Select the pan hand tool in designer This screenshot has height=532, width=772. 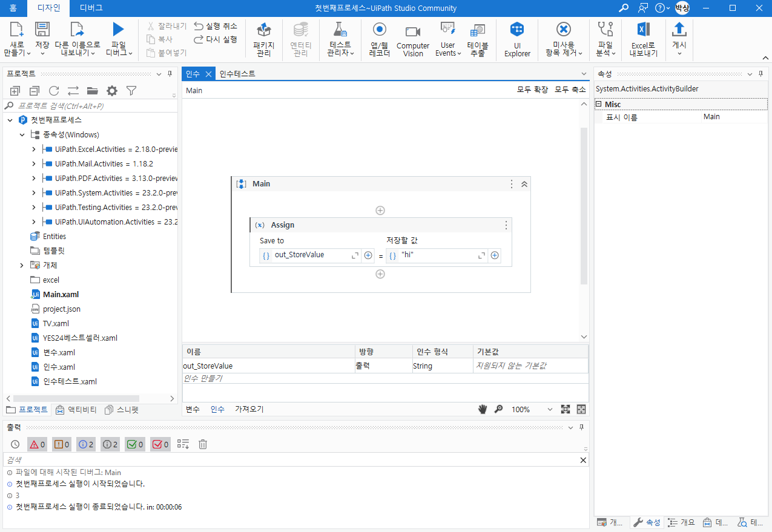(x=483, y=409)
